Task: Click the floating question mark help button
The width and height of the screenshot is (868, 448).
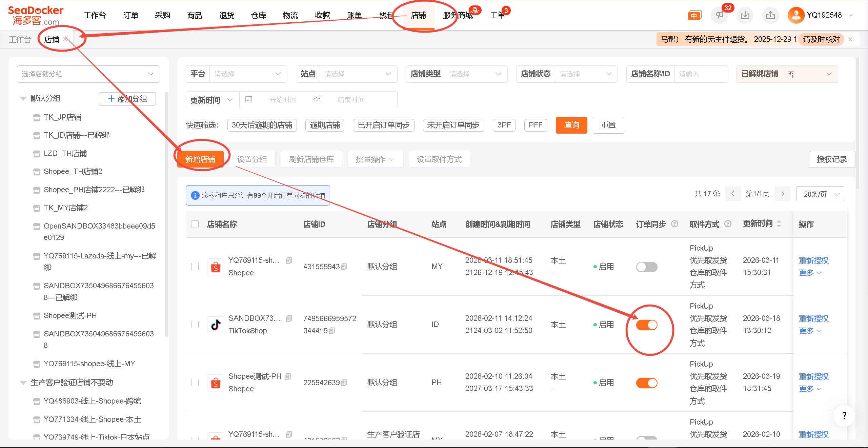Action: (x=844, y=415)
